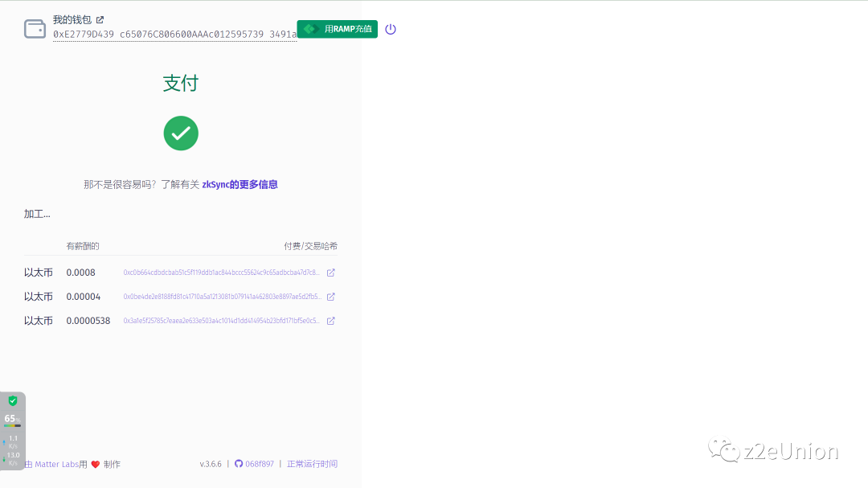Open the zkSync的更多信息 link

[x=240, y=184]
